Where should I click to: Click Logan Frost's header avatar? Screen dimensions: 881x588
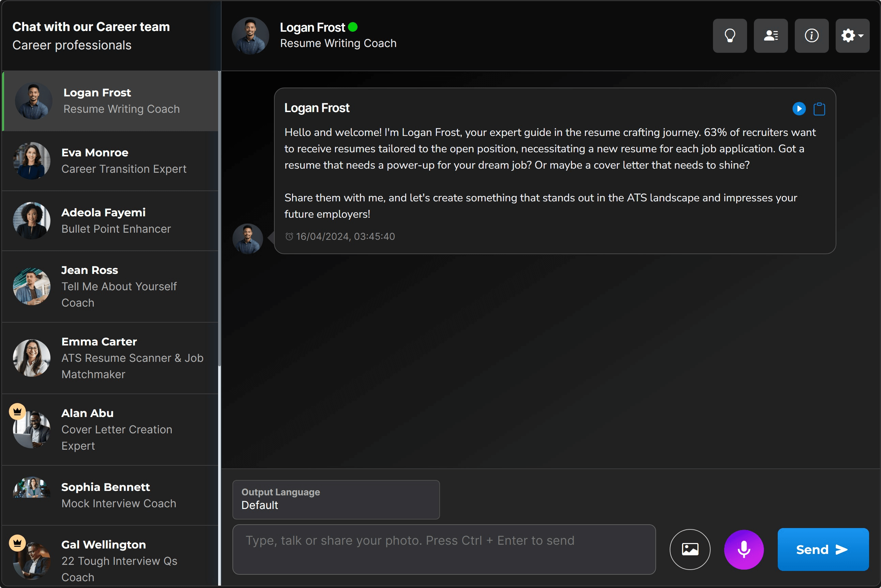pos(250,36)
